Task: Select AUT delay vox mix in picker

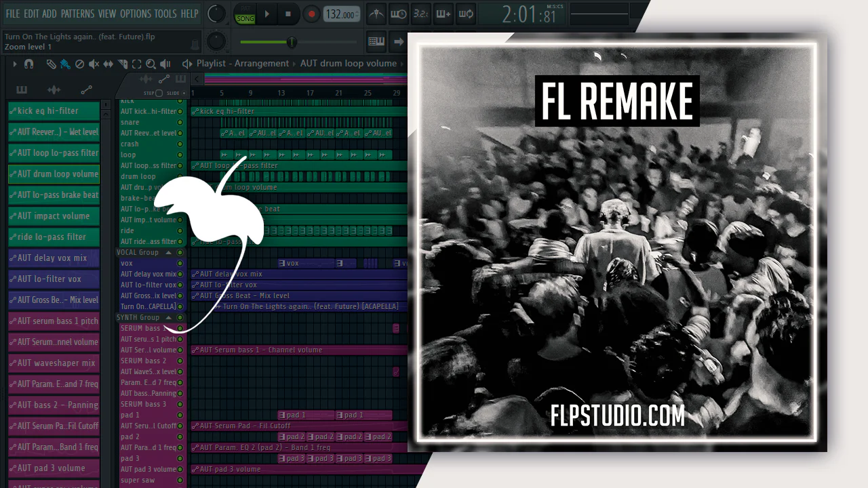Action: [x=54, y=258]
